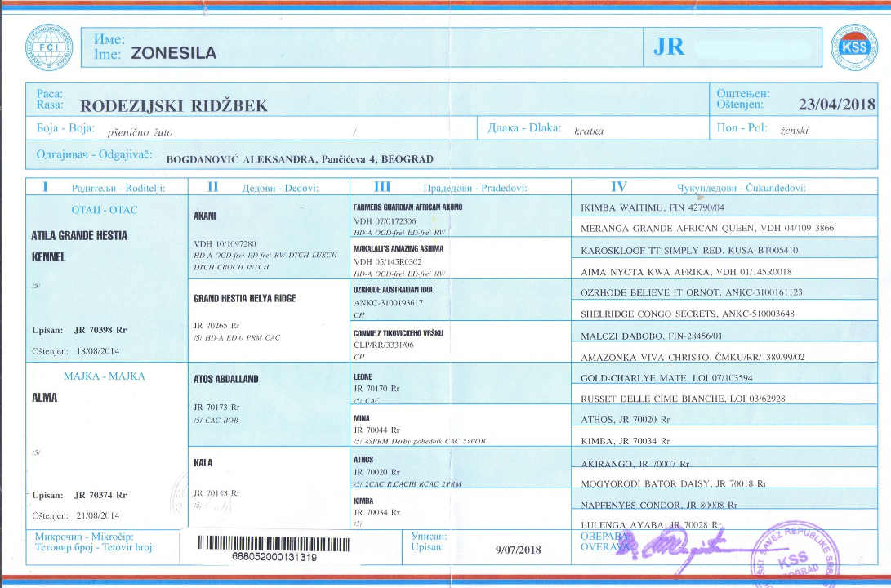The width and height of the screenshot is (891, 588).
Task: Select the breed RODEZIJSKI RIDŽBEK
Action: 174,105
